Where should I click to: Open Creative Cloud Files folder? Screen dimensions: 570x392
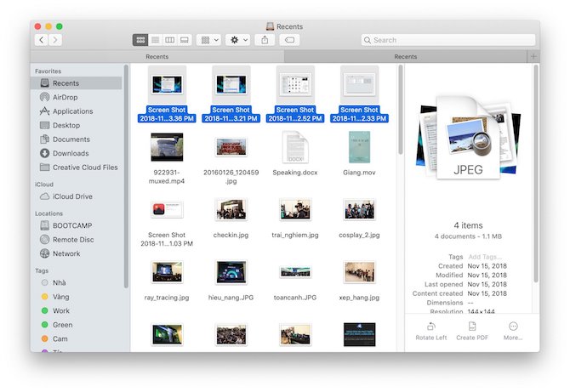coord(77,168)
